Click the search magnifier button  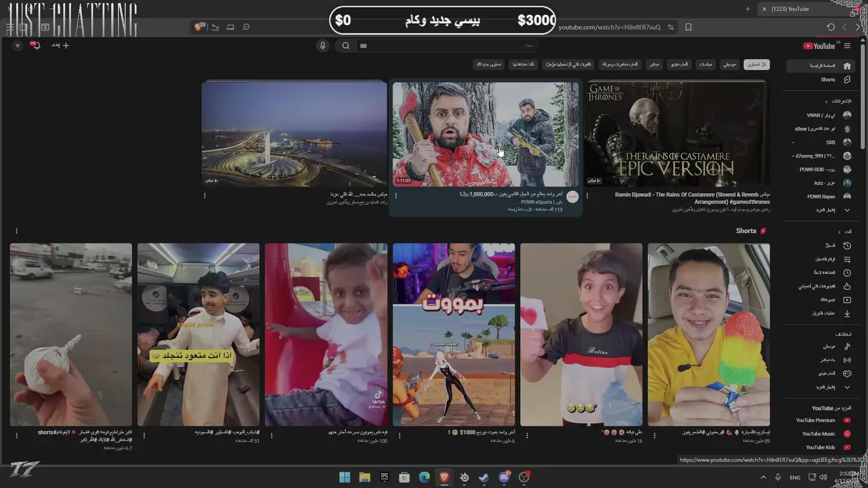[x=346, y=45]
